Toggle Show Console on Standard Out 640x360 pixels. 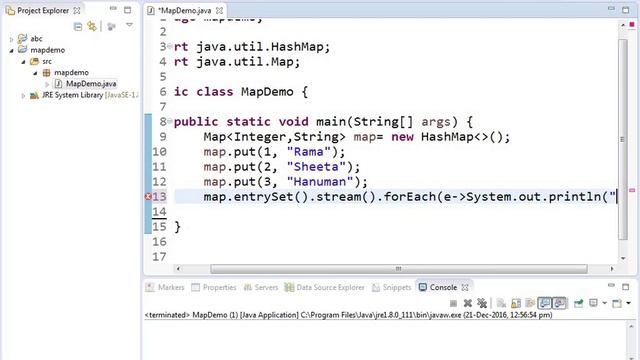(x=544, y=303)
